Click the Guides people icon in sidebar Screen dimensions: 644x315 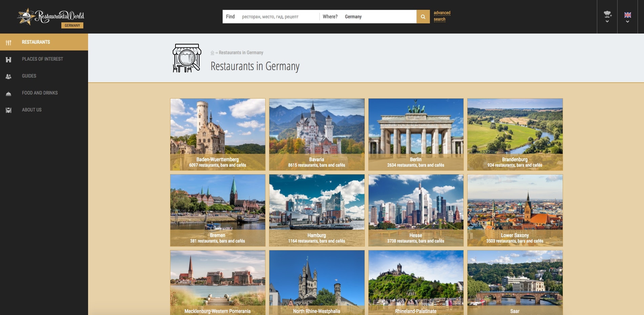pos(8,76)
